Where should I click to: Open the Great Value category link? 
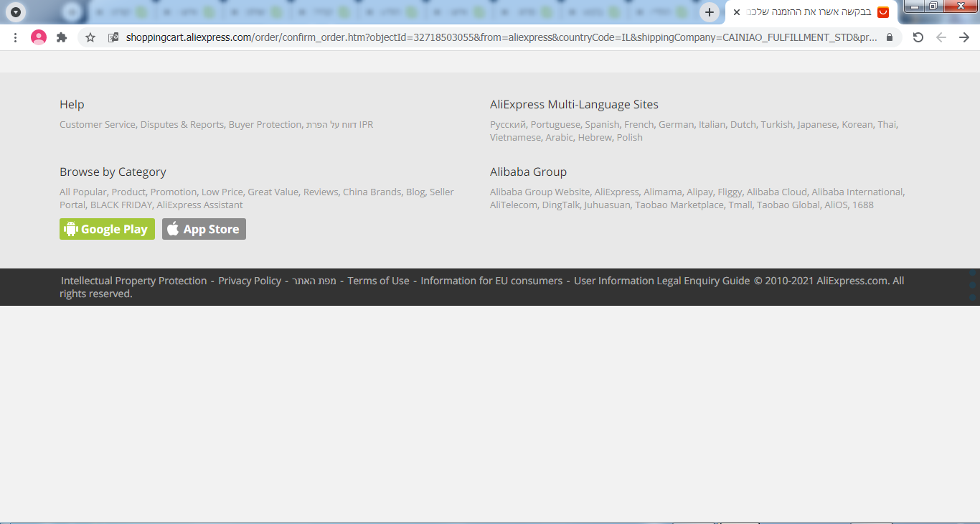273,192
